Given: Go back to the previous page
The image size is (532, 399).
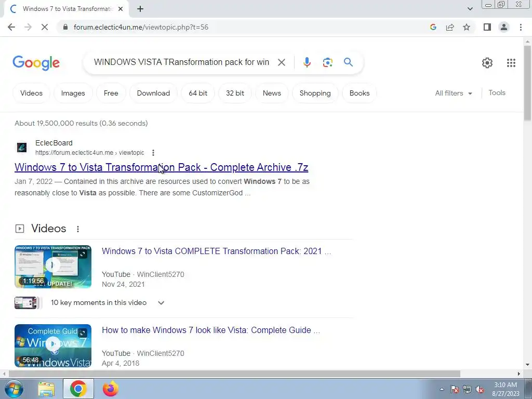Looking at the screenshot, I should [x=11, y=27].
